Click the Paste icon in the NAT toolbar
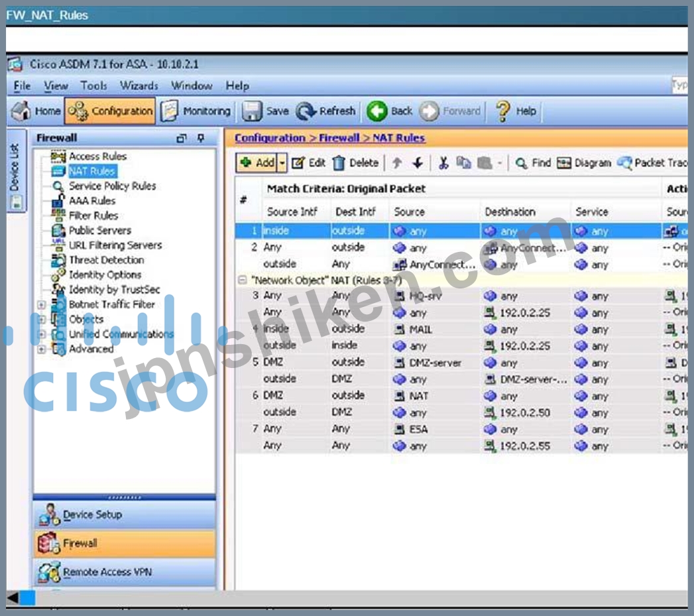The width and height of the screenshot is (694, 616). coord(485,163)
